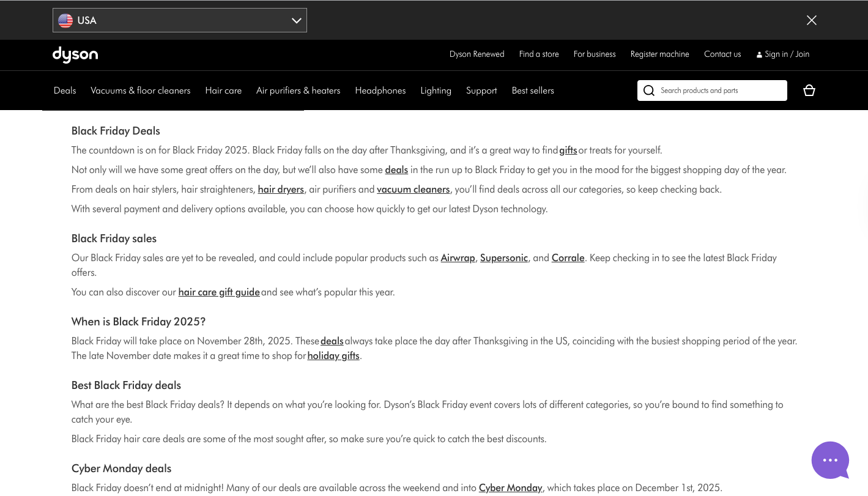Click the search magnifier icon
Viewport: 868px width, 496px height.
(x=649, y=91)
